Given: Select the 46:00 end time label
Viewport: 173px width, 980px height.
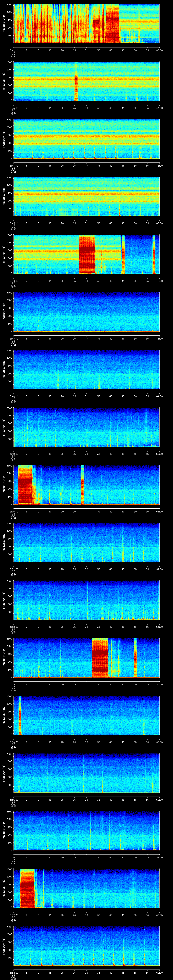Looking at the screenshot, I should tap(159, 223).
